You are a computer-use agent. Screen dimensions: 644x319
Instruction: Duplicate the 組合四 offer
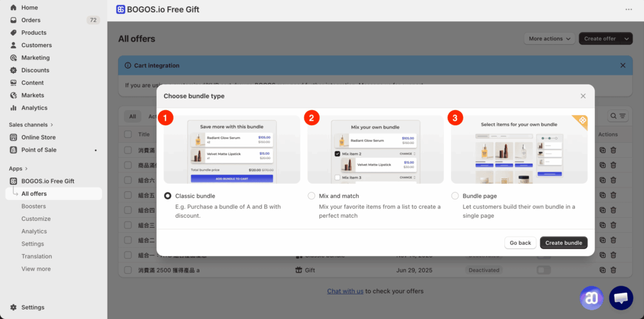[602, 210]
